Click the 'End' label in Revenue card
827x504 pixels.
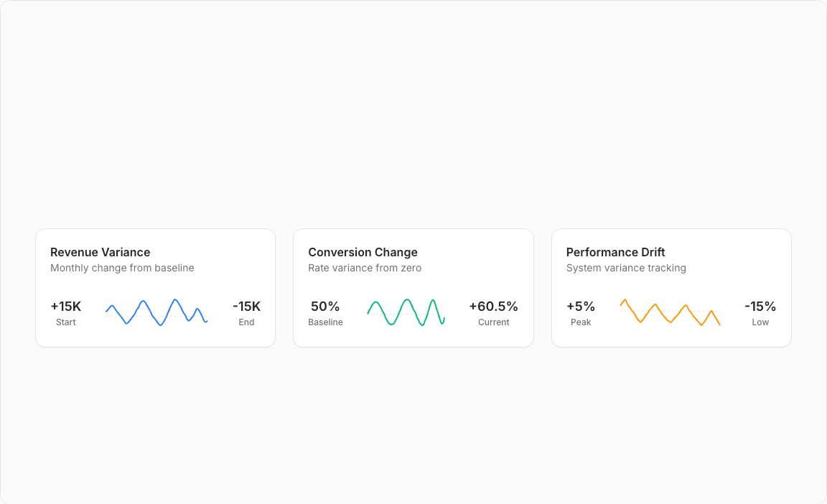tap(246, 322)
